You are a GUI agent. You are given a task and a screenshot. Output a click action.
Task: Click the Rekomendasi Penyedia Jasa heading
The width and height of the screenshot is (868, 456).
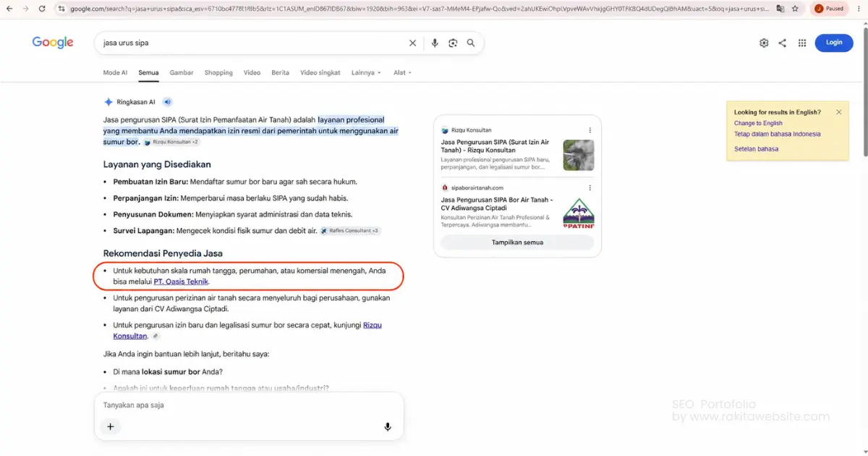tap(163, 253)
